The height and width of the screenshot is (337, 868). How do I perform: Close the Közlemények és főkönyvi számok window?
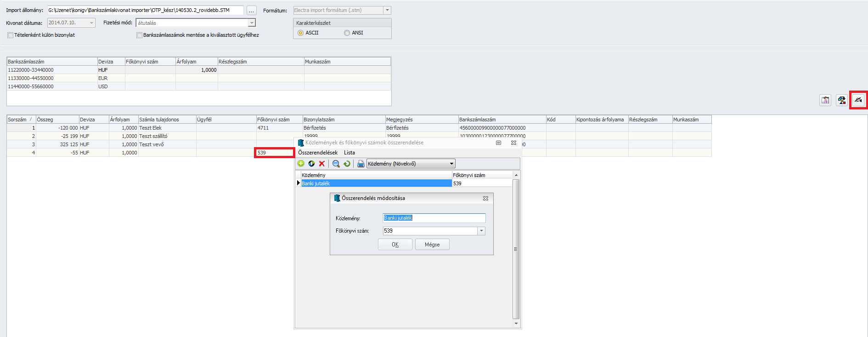click(x=513, y=143)
